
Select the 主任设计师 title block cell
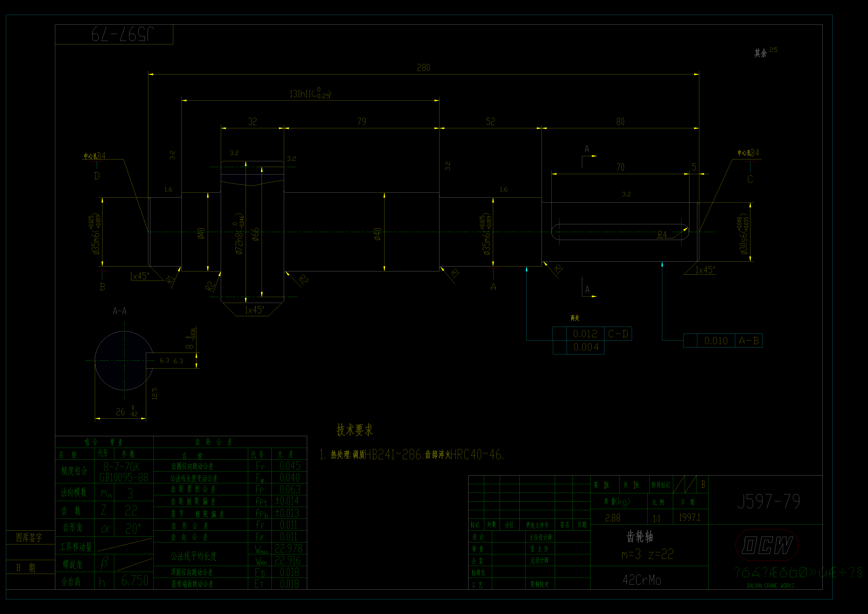tap(541, 537)
